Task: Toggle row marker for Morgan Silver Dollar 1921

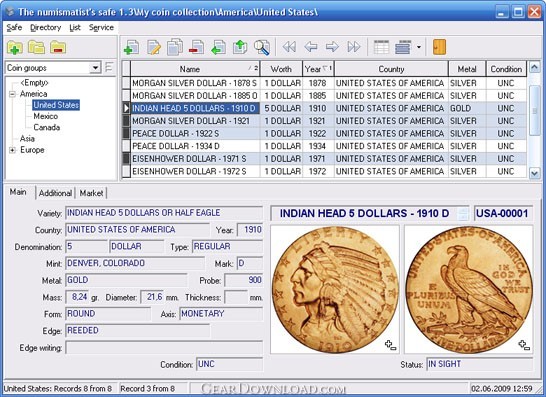Action: click(126, 121)
